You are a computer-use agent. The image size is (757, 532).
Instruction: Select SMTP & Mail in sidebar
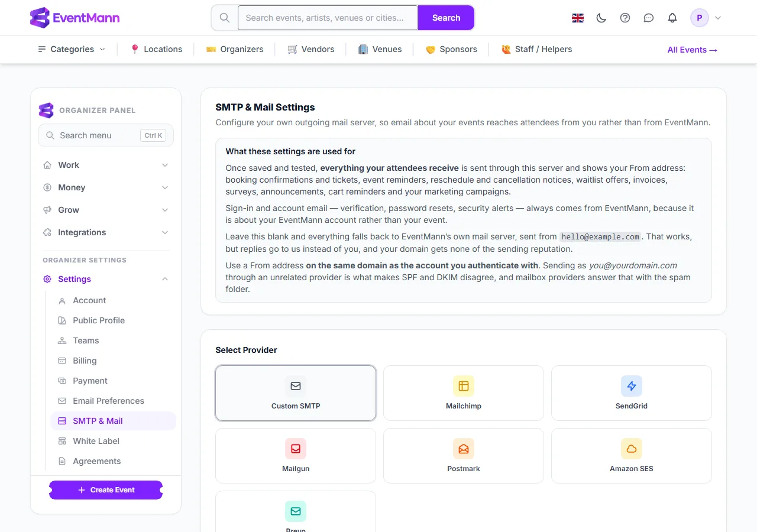tap(114, 421)
